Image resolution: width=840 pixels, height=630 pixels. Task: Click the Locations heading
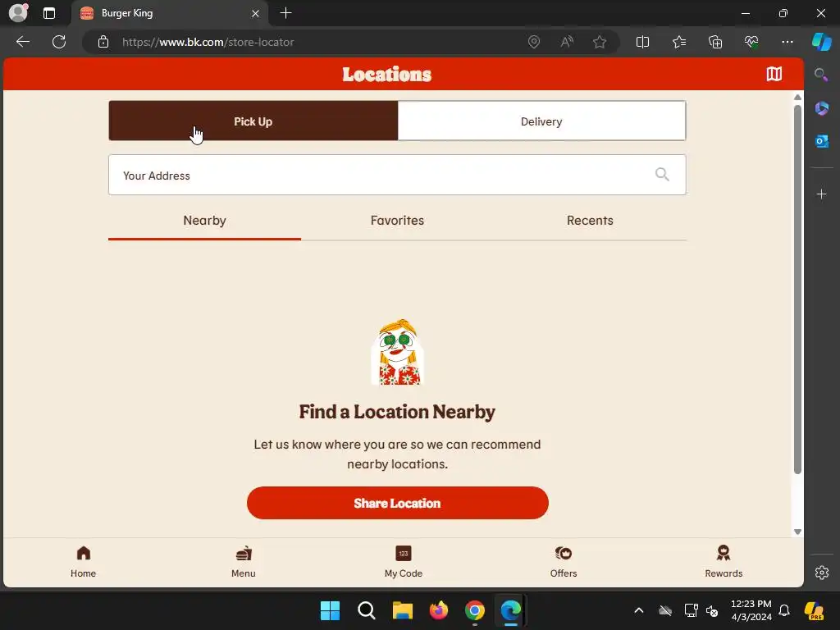coord(387,75)
